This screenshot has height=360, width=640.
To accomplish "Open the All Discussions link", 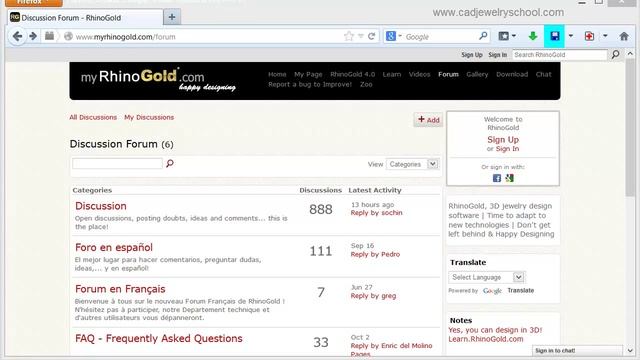I will coord(93,117).
